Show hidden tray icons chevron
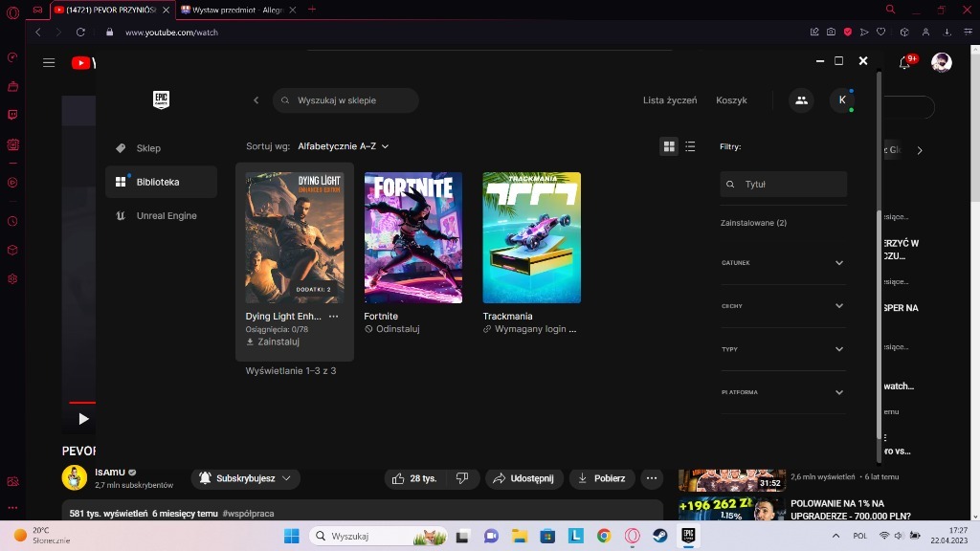 [x=835, y=536]
